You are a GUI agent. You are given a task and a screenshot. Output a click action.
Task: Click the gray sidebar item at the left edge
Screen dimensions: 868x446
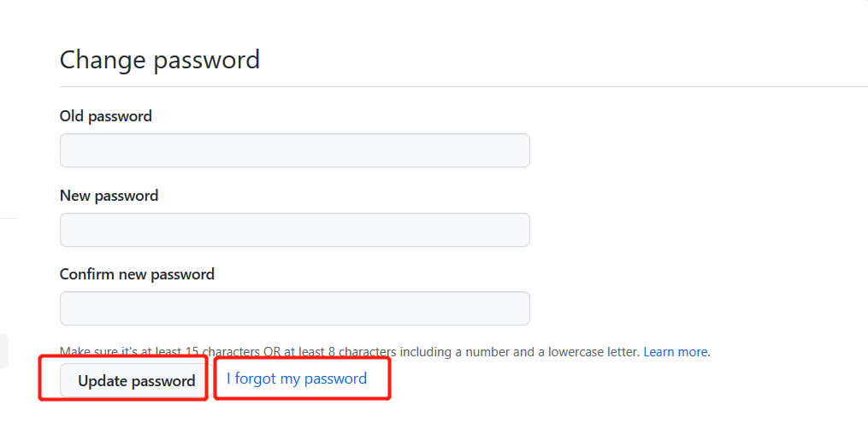(3, 351)
